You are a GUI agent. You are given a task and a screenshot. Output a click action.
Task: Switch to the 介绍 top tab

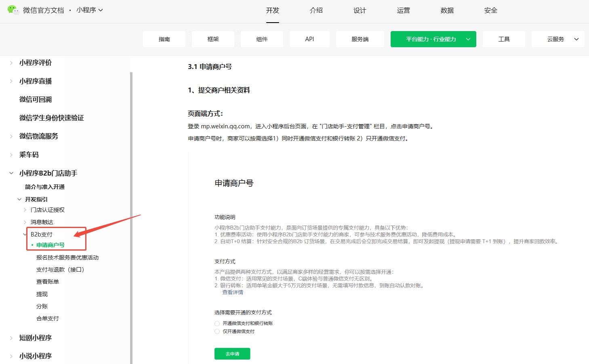(316, 10)
